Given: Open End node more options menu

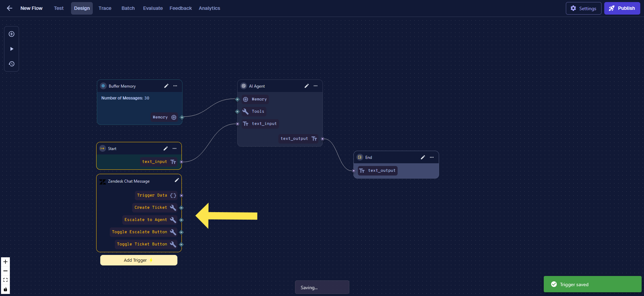Looking at the screenshot, I should (432, 157).
